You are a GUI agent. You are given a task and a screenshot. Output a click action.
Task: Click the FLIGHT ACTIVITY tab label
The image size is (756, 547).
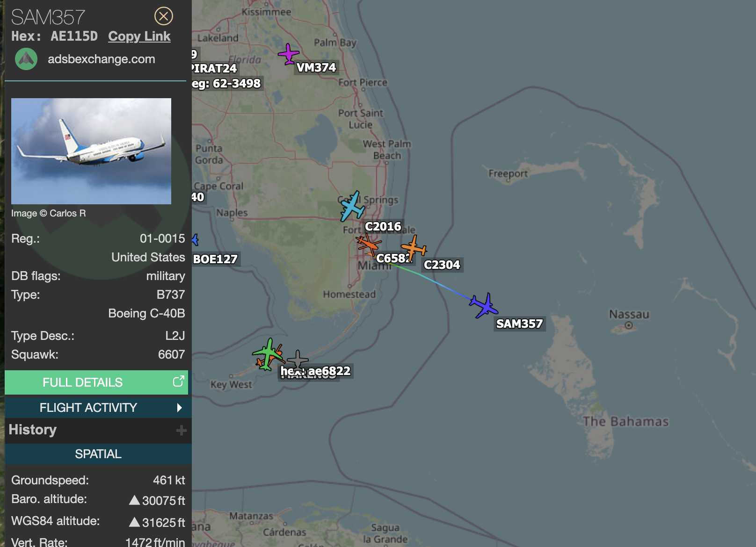pos(88,408)
